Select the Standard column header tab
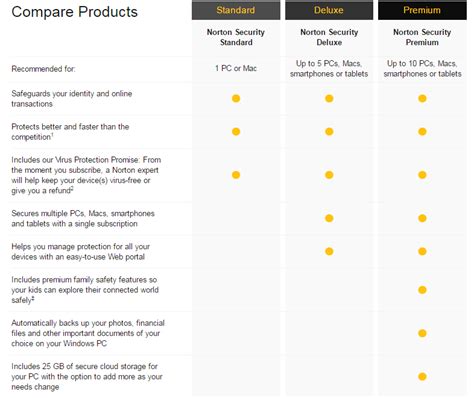 [236, 10]
